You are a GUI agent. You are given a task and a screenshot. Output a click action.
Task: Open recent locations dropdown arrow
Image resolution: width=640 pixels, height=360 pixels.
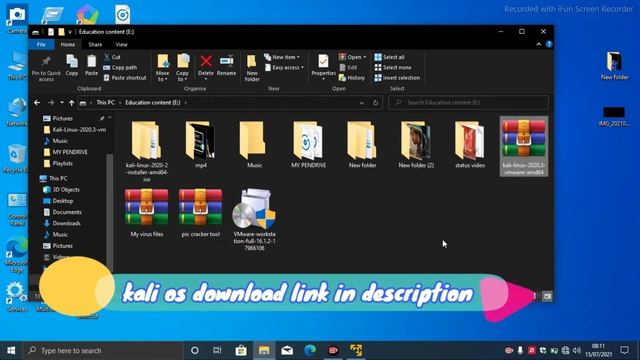coord(62,103)
